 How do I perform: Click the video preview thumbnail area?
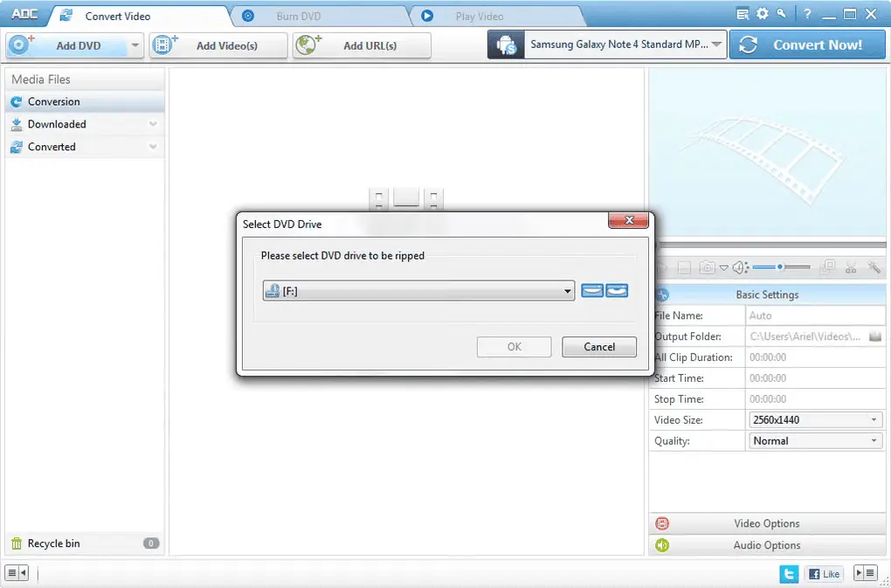pos(767,154)
